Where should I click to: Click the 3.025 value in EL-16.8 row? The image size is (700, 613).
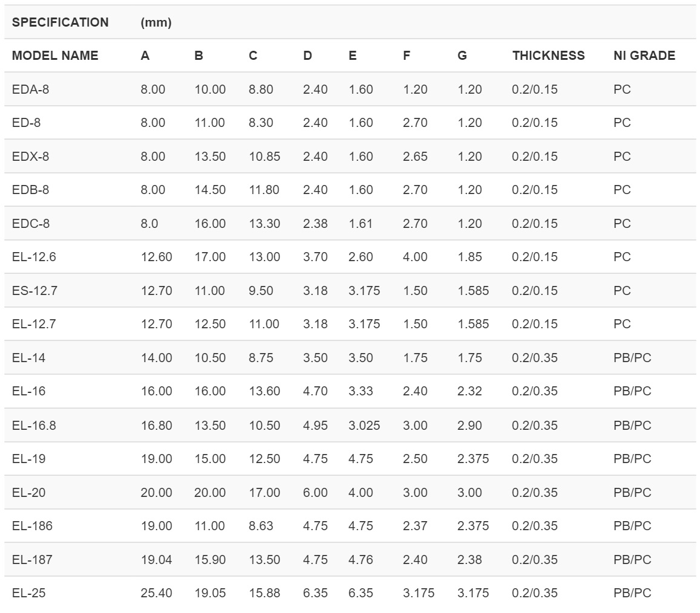364,426
